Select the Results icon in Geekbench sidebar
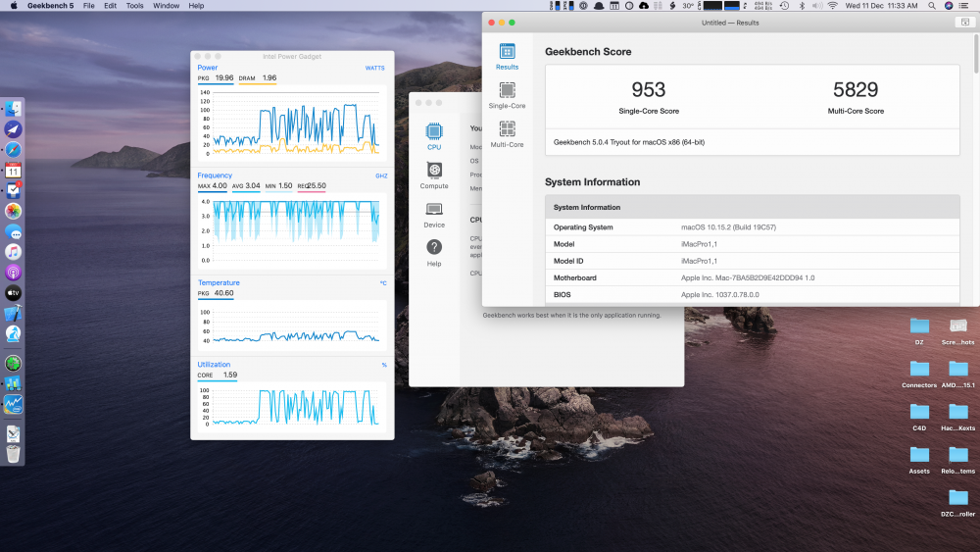Screen dimensions: 980x552 point(507,56)
